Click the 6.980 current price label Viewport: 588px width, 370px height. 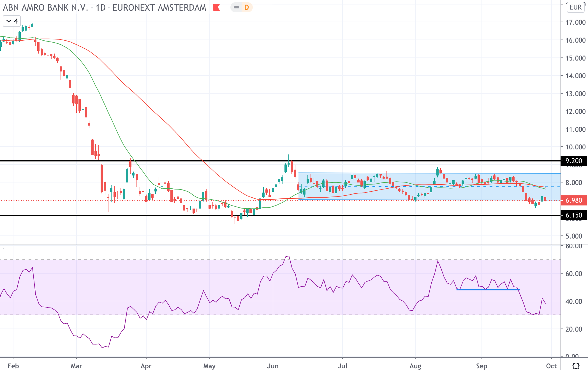[x=573, y=200]
